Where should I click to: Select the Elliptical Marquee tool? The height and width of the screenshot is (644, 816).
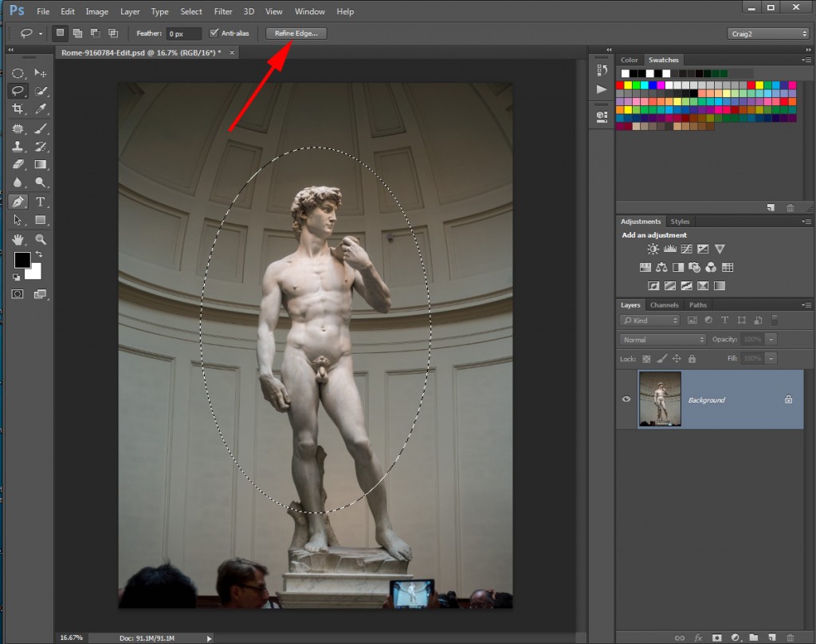click(18, 73)
